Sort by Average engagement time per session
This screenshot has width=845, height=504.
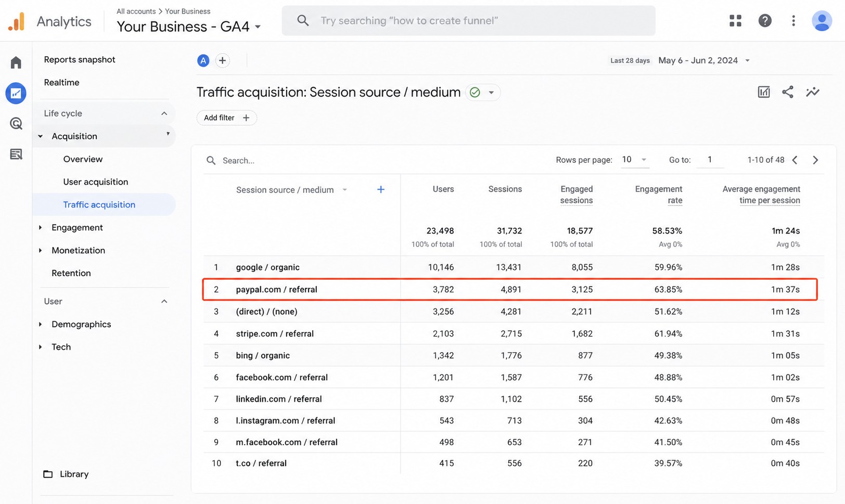click(x=761, y=195)
